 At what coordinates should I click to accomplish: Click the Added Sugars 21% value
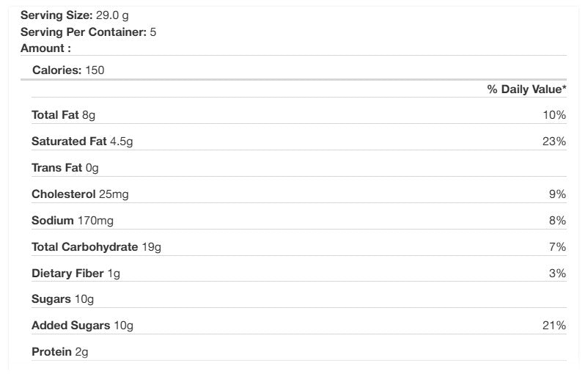(x=554, y=326)
